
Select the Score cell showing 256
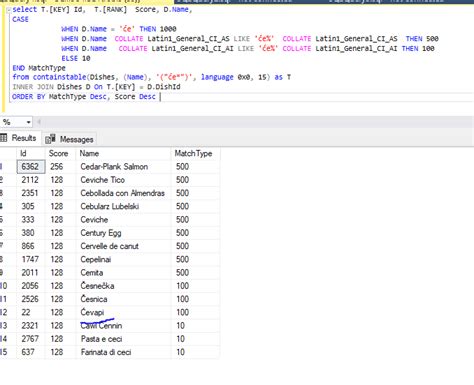point(61,167)
